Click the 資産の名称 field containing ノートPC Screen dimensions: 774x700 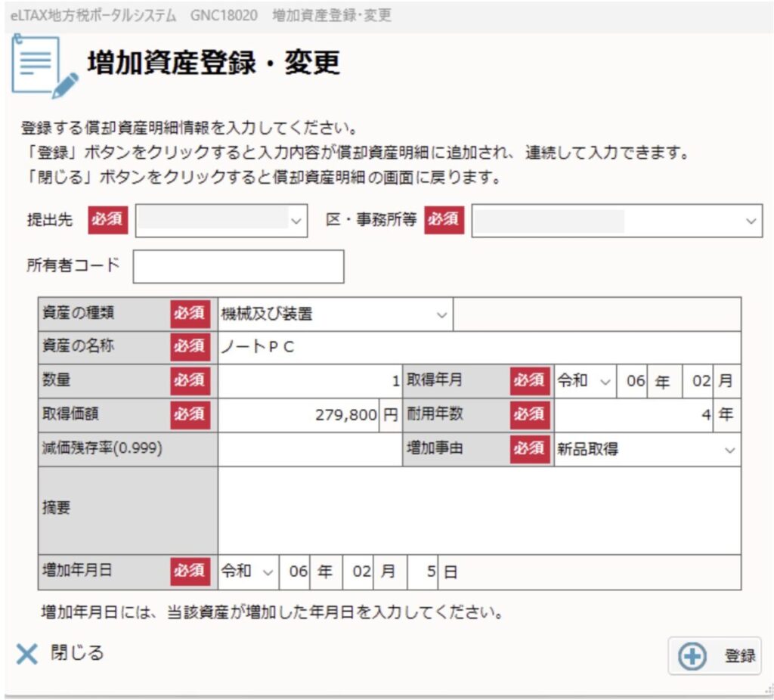tap(478, 348)
